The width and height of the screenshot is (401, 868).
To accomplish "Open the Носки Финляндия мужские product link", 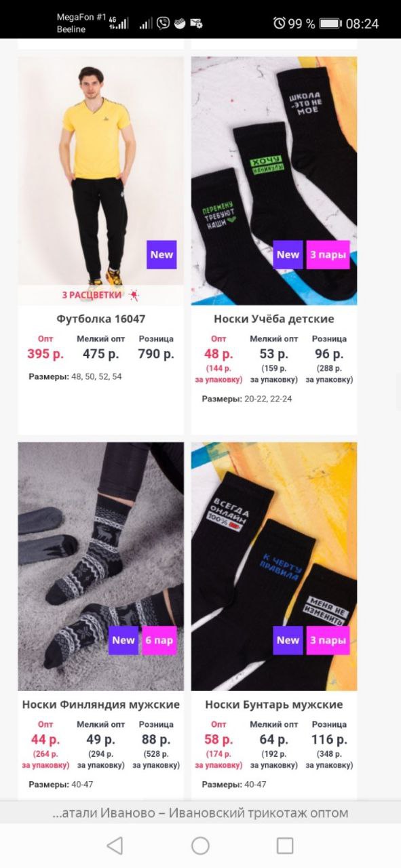I will (100, 705).
